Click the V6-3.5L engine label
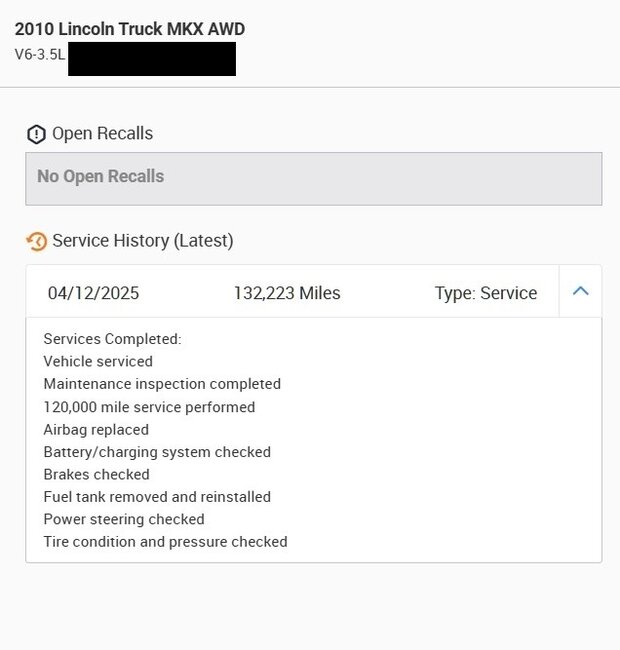 point(40,54)
